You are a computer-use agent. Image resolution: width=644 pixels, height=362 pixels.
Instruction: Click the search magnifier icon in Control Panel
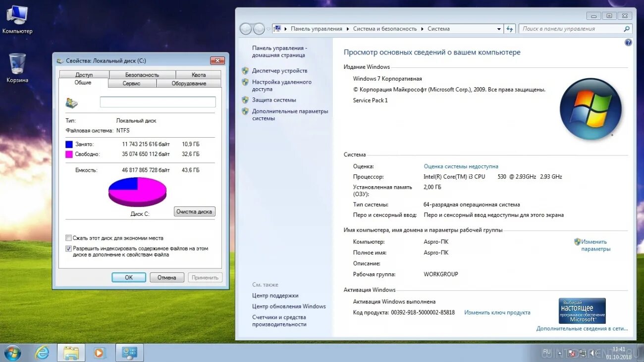[x=627, y=29]
